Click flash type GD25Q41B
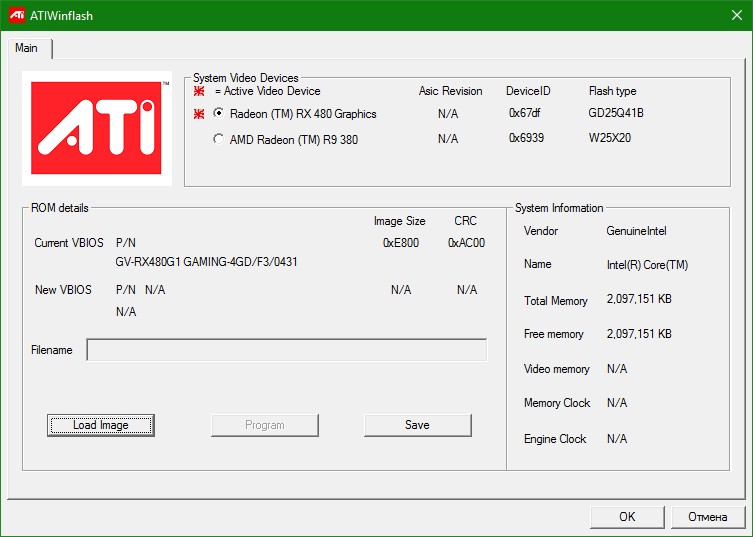753x537 pixels. tap(616, 113)
